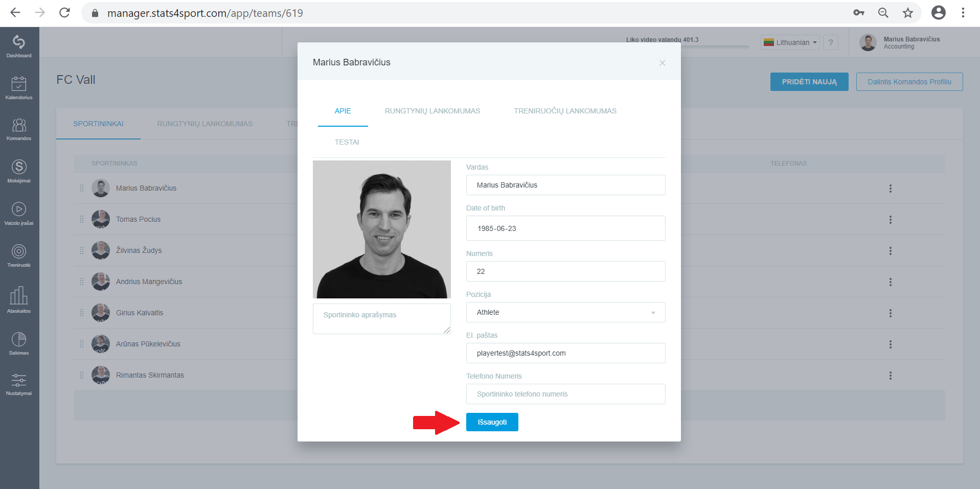
Task: Open Nustatymai settings in sidebar
Action: [x=19, y=384]
